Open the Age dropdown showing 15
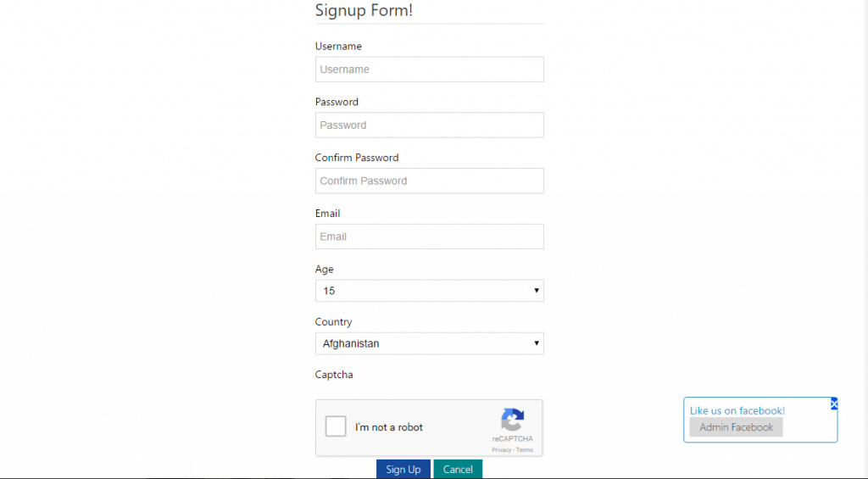This screenshot has width=868, height=479. point(430,291)
